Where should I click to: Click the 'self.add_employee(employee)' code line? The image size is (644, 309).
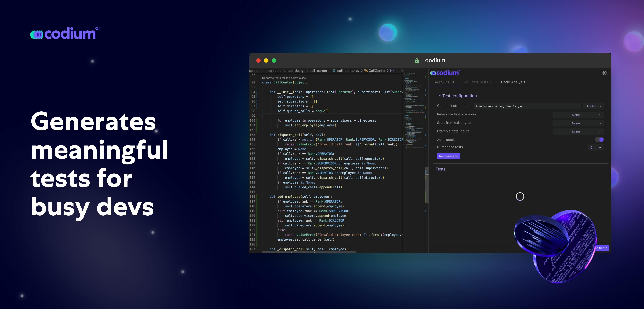(x=310, y=125)
